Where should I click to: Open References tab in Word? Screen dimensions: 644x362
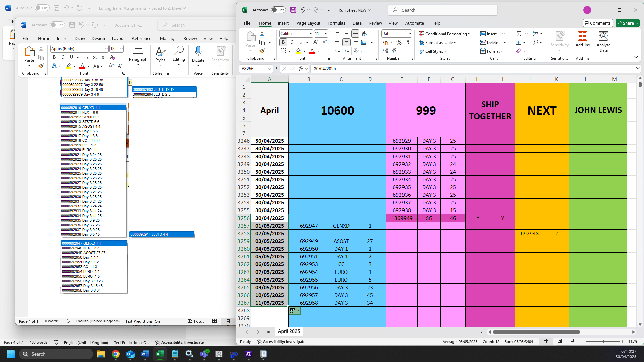tap(142, 38)
